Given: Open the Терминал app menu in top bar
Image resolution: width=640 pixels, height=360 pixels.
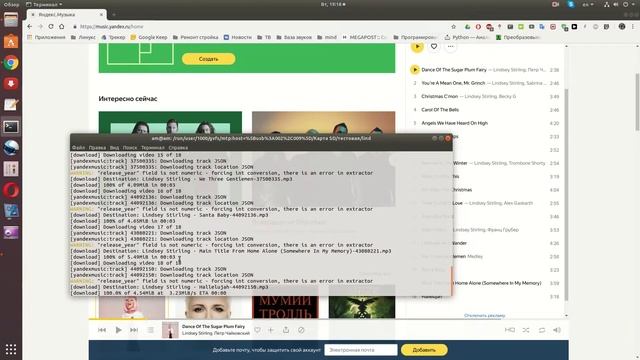Looking at the screenshot, I should point(44,4).
